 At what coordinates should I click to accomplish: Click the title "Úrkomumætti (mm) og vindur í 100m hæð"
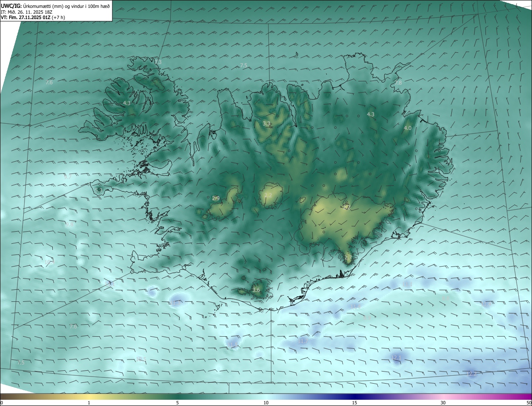pos(66,6)
